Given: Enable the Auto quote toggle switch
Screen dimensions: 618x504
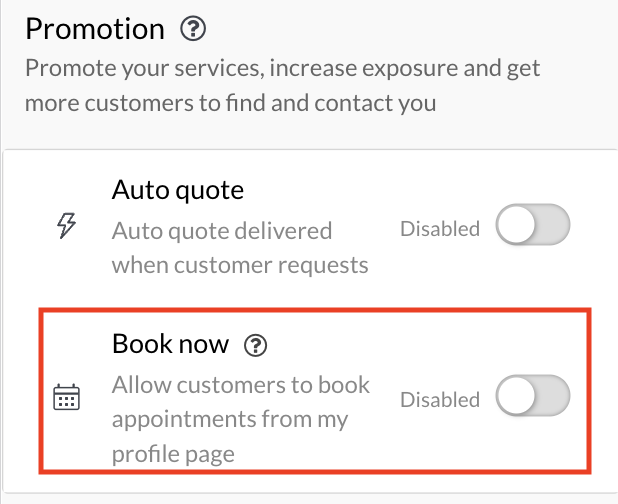Looking at the screenshot, I should tap(533, 228).
